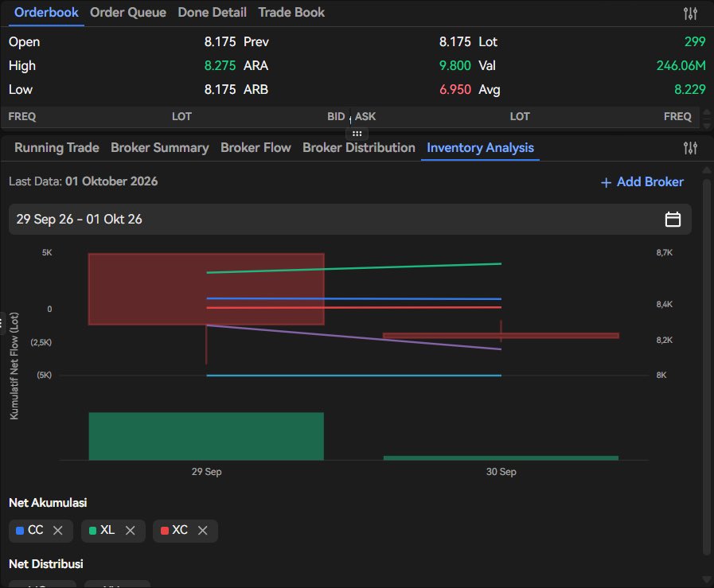
Task: Click the 30 Sep green volume bar
Action: pyautogui.click(x=501, y=458)
